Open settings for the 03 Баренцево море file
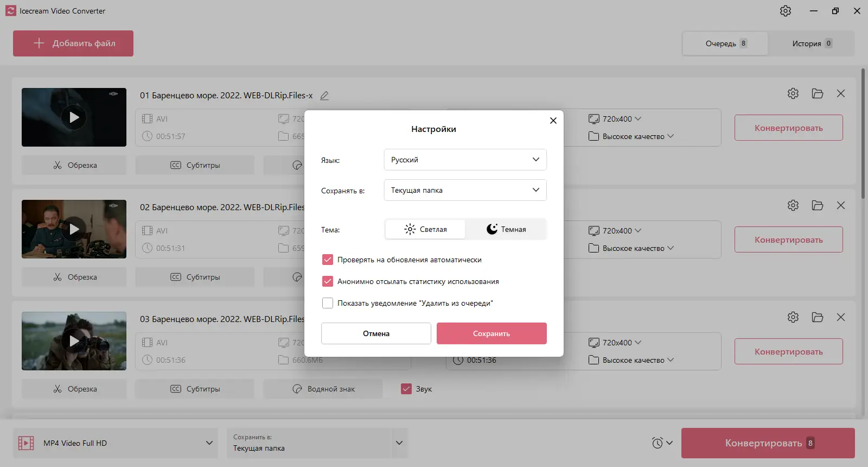The width and height of the screenshot is (868, 467). click(x=793, y=317)
